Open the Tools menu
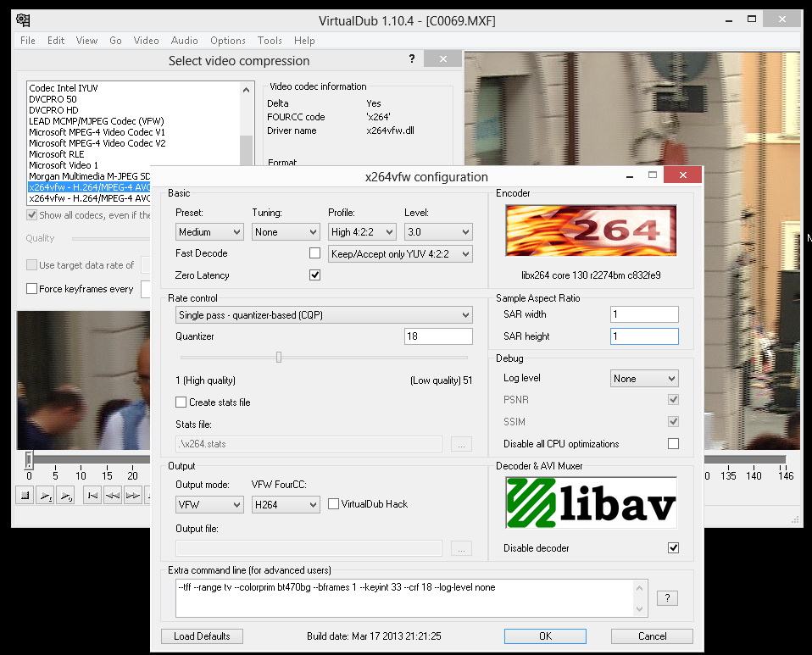The image size is (812, 655). coord(270,41)
